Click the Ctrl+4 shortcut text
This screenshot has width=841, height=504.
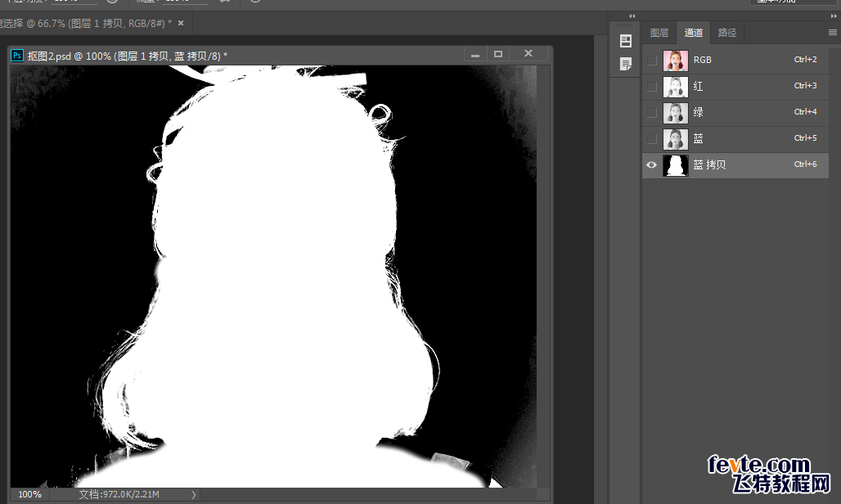(805, 112)
